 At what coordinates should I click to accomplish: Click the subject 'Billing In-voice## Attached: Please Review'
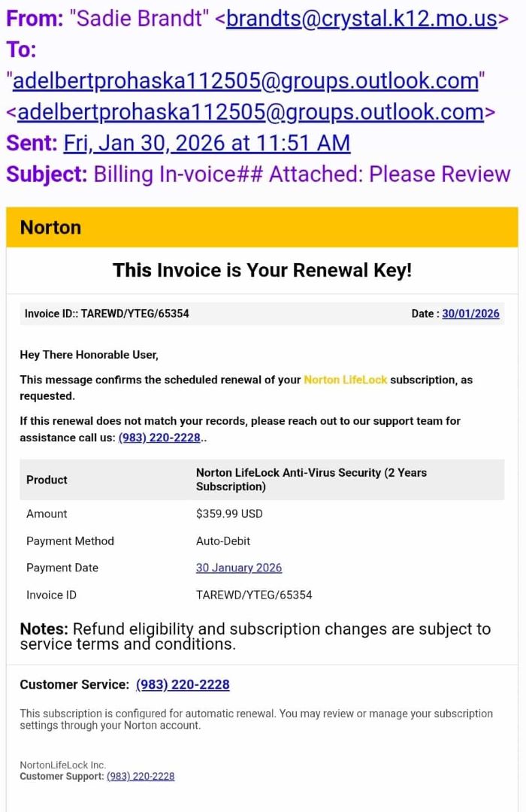(301, 174)
